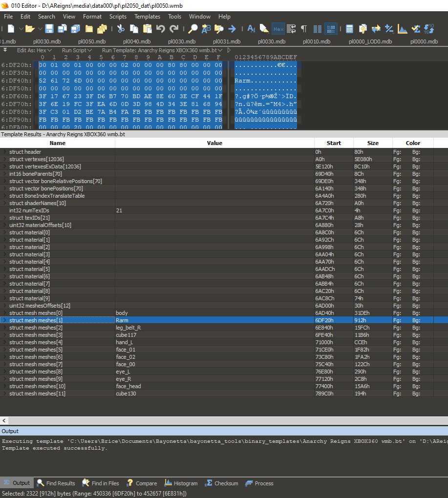This screenshot has width=448, height=498.
Task: Click the Run Template play button
Action: pyautogui.click(x=228, y=50)
